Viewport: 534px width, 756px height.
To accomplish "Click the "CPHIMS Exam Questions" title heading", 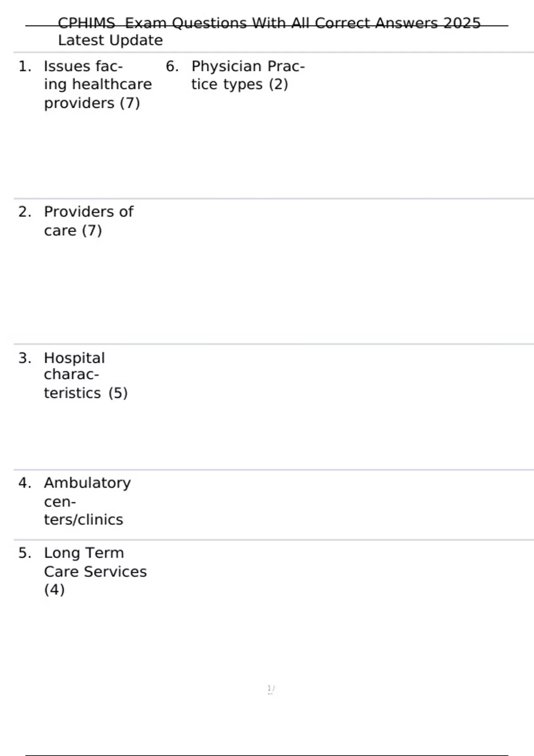I will click(x=269, y=23).
